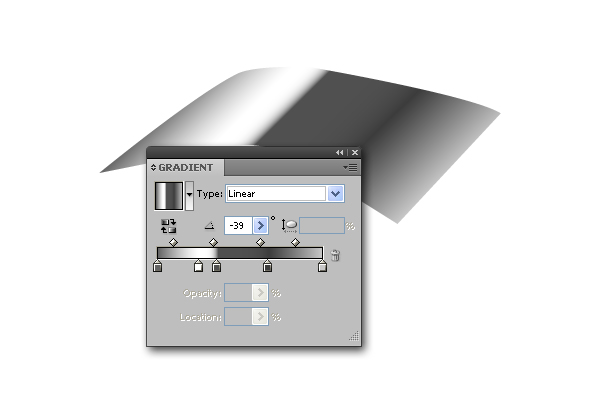Image resolution: width=600 pixels, height=400 pixels.
Task: Close the Gradient panel
Action: pos(355,152)
